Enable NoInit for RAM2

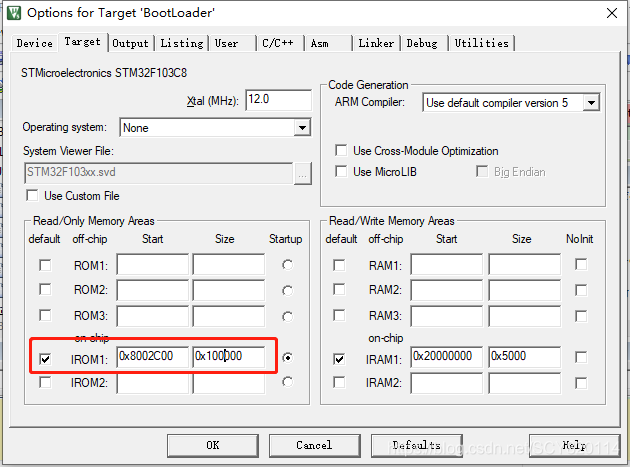click(581, 290)
